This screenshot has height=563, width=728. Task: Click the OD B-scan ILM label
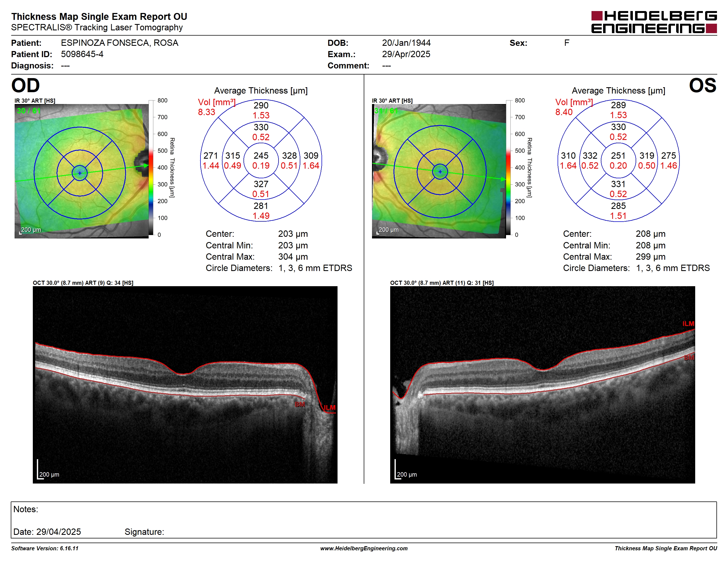pyautogui.click(x=329, y=408)
